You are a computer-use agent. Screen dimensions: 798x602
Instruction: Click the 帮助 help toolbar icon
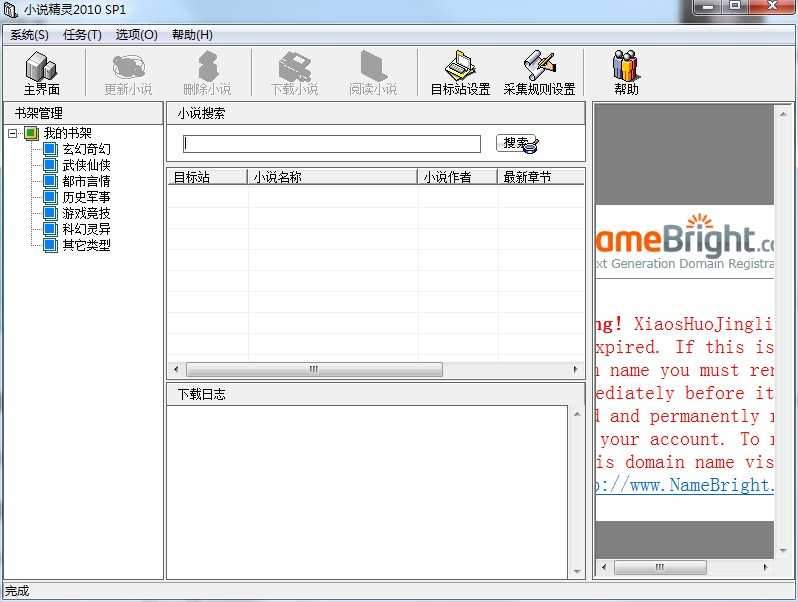tap(626, 73)
